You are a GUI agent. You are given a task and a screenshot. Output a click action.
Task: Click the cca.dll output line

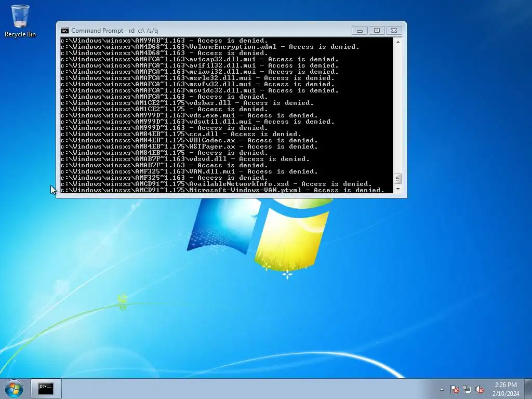pyautogui.click(x=181, y=134)
